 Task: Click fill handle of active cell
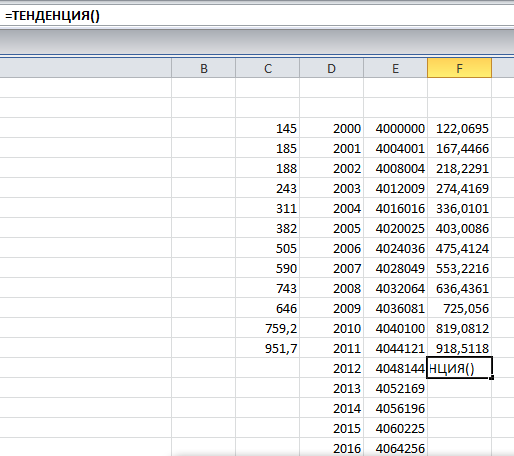[492, 378]
